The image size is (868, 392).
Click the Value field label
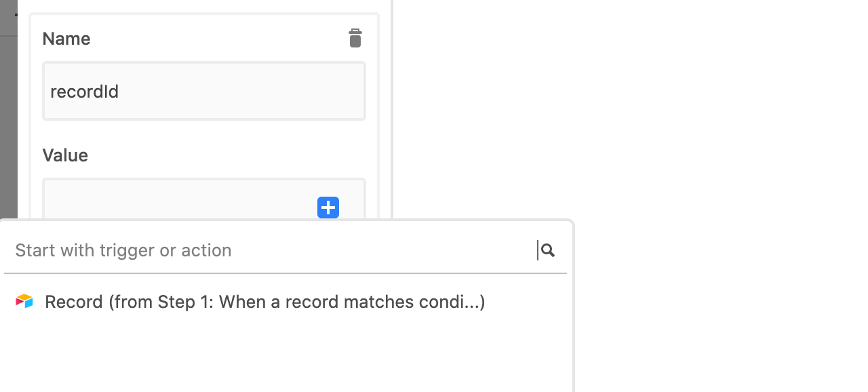[65, 155]
